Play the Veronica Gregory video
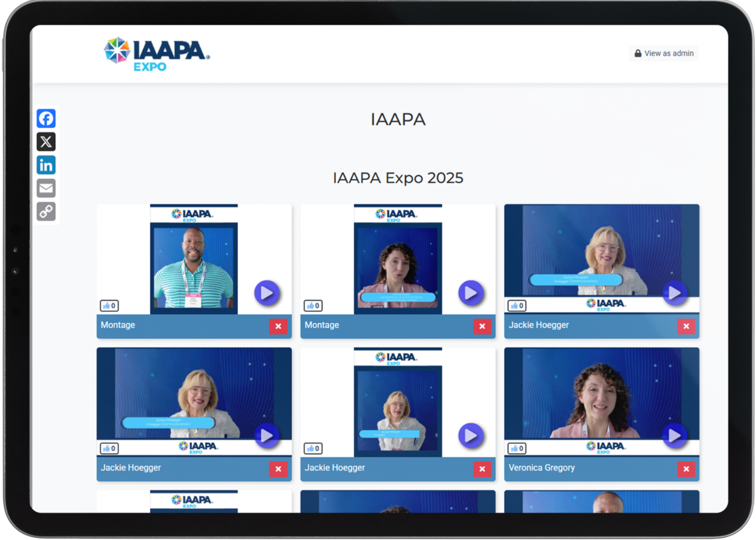 [675, 436]
